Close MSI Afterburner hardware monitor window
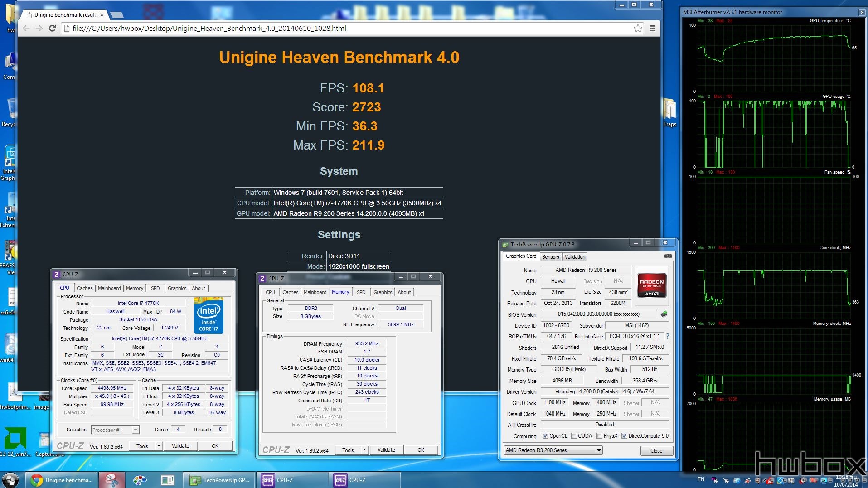The height and width of the screenshot is (488, 868). point(862,12)
